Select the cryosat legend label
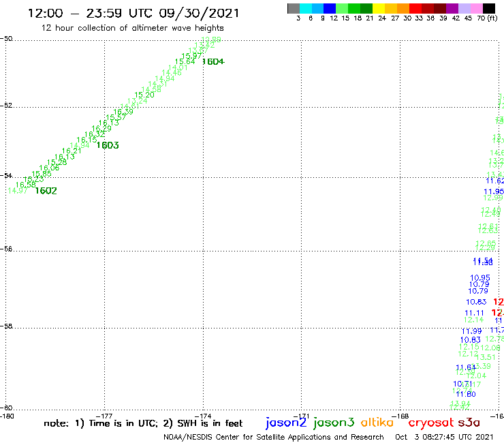Viewport: 504px width, 443px height. [431, 423]
